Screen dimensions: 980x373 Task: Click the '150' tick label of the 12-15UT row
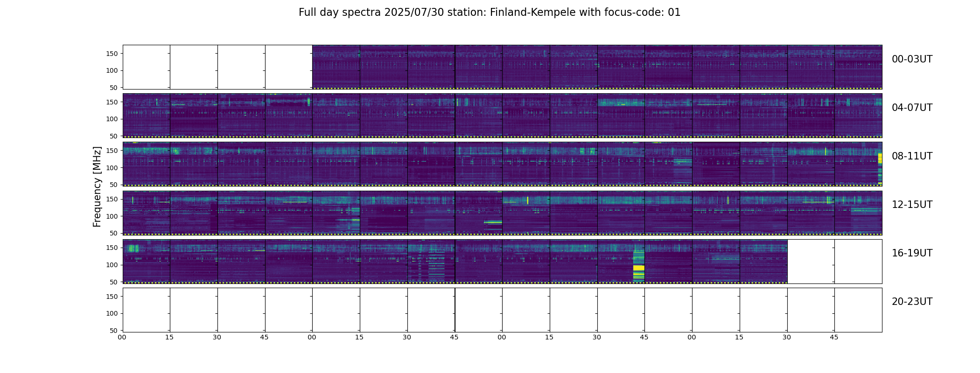coord(112,199)
